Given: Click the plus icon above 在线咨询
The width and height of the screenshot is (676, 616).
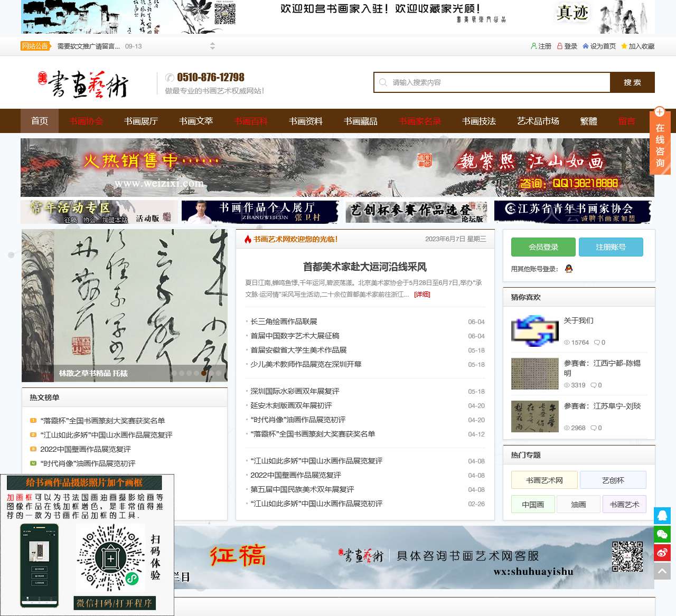Looking at the screenshot, I should click(660, 112).
